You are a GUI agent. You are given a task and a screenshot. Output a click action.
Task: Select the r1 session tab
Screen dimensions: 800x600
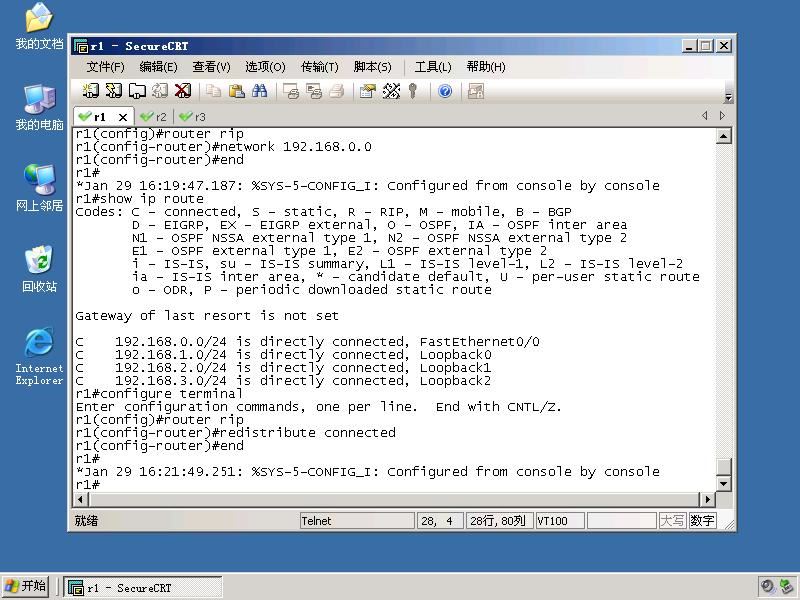[99, 117]
